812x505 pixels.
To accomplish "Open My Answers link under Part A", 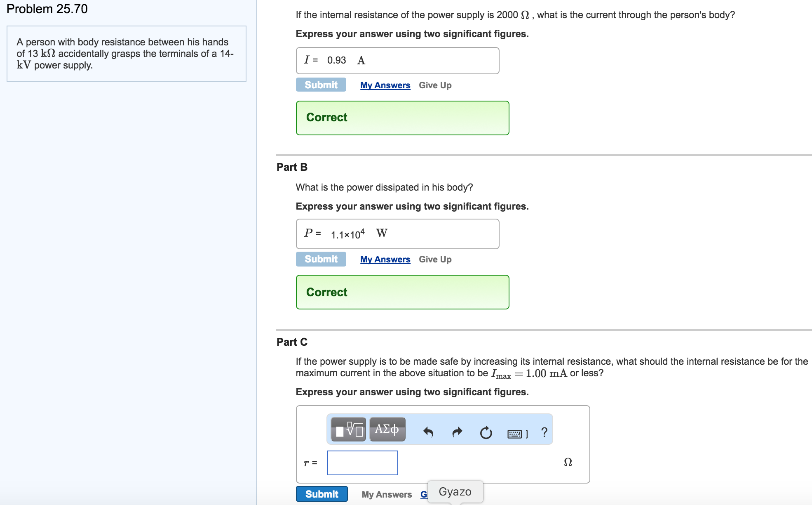I will (385, 85).
